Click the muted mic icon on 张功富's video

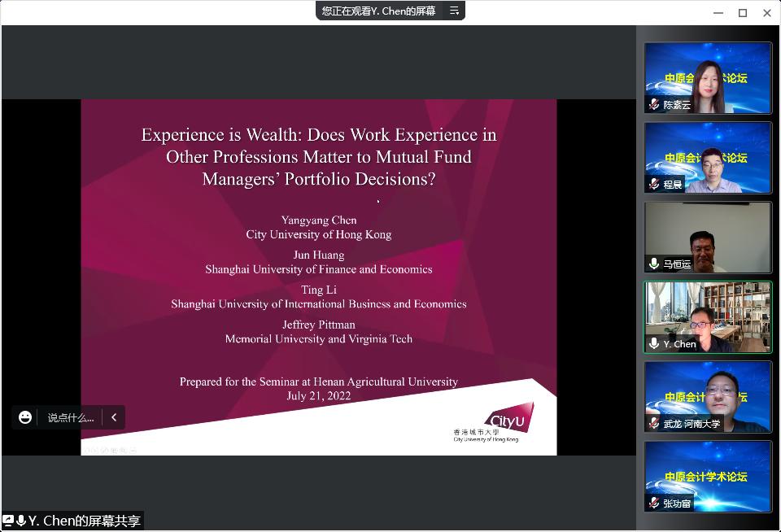point(654,504)
